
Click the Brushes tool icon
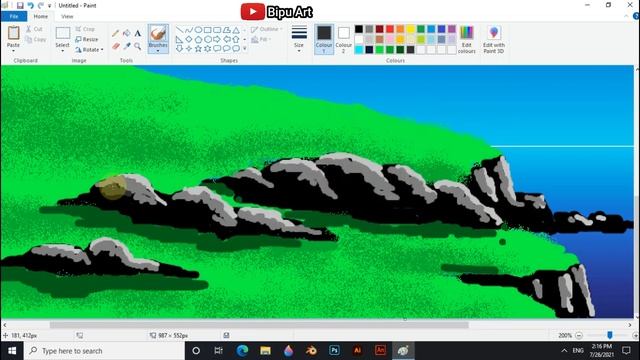(158, 33)
